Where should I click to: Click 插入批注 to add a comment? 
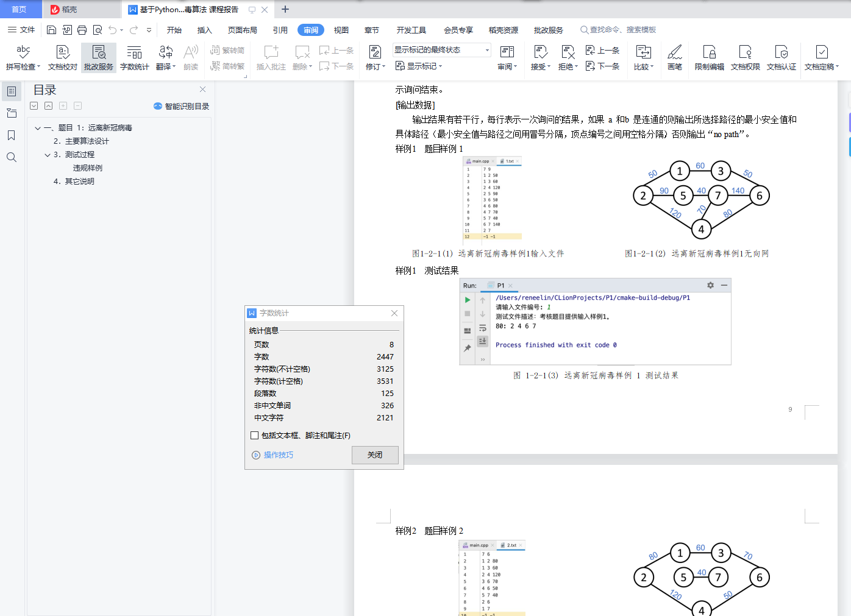point(271,58)
